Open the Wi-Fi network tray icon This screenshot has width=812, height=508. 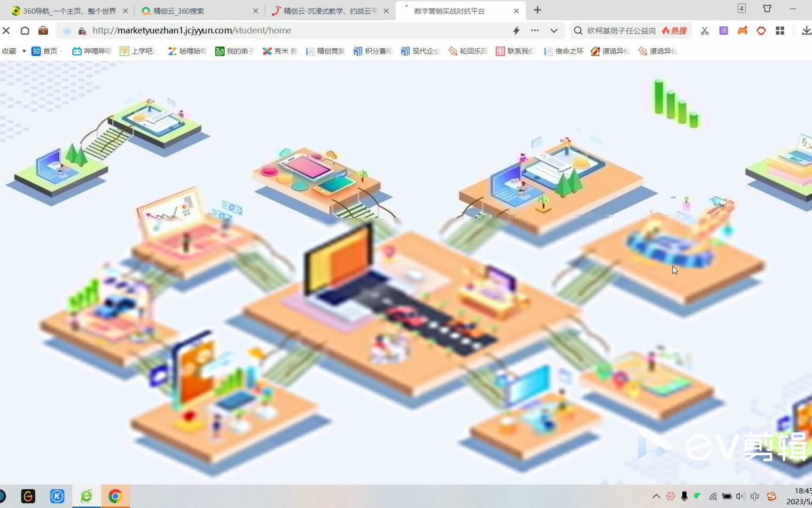click(713, 496)
